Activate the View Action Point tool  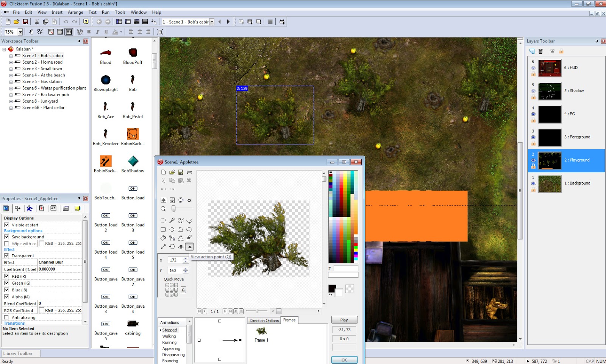coord(189,246)
